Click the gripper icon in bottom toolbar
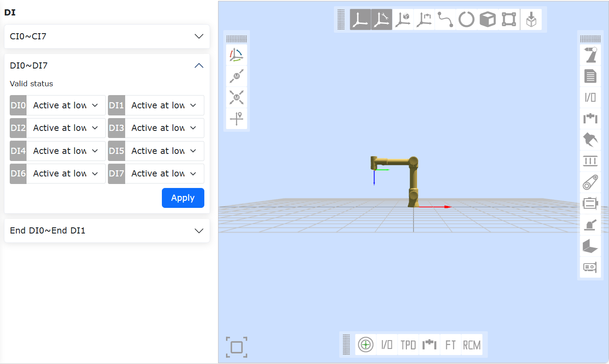Screen dimensions: 609x364 tap(429, 345)
